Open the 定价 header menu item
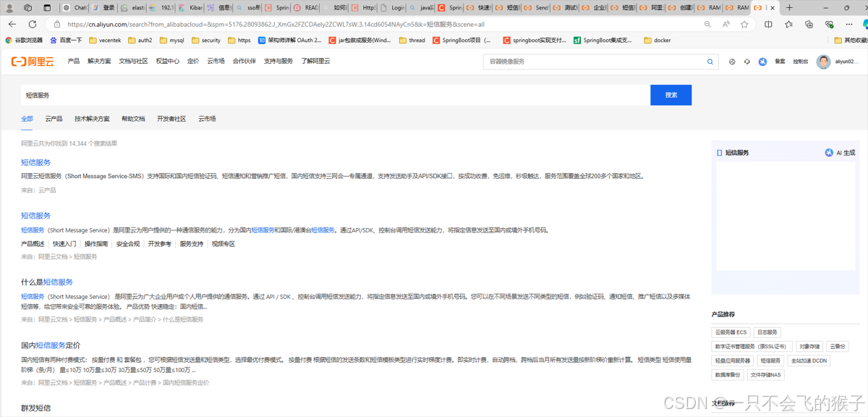The image size is (868, 417). tap(193, 62)
